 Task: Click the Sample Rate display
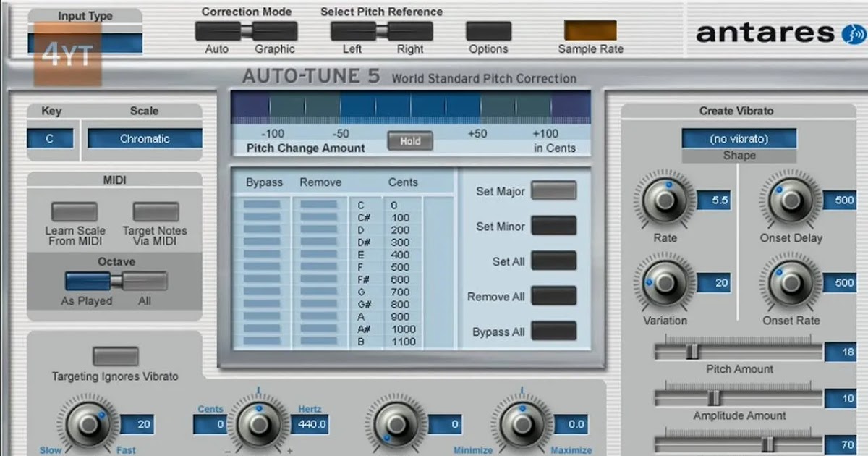point(590,30)
